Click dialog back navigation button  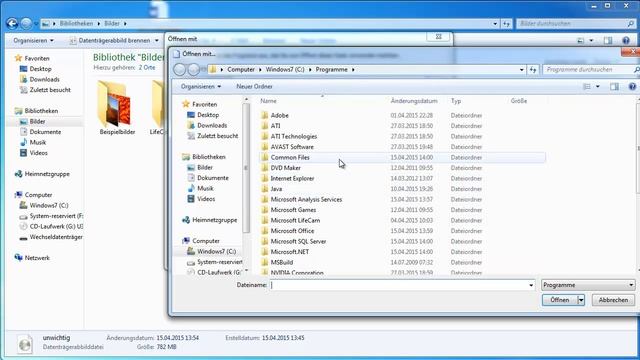point(180,70)
